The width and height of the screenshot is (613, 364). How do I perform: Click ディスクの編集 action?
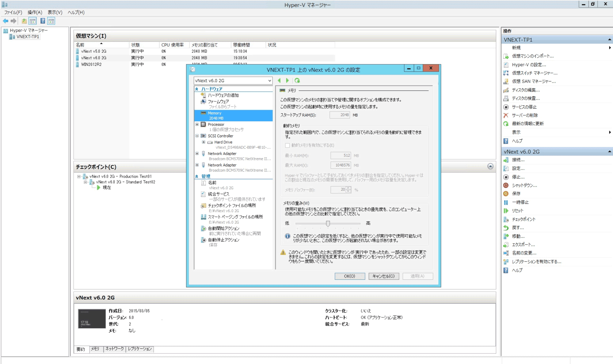coord(526,90)
